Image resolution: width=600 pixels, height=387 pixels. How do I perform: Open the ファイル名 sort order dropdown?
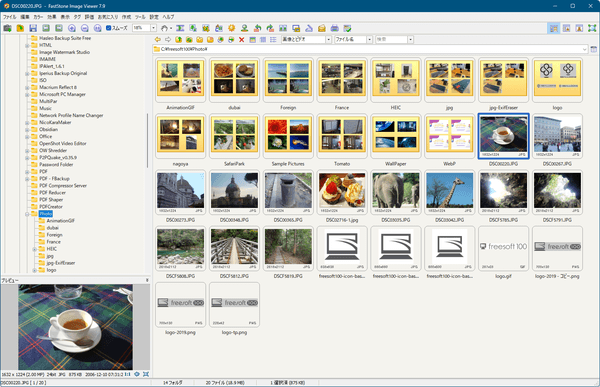coord(369,39)
